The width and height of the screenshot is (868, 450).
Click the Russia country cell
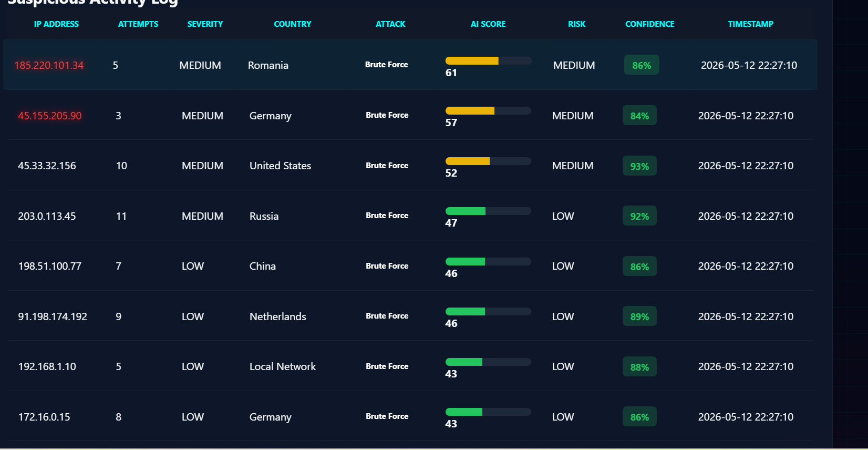[264, 216]
